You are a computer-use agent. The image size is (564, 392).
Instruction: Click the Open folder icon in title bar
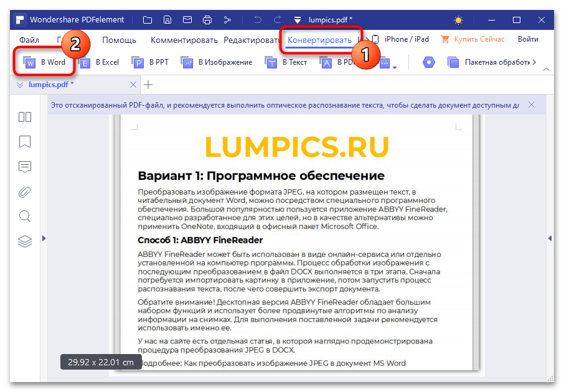click(x=148, y=20)
